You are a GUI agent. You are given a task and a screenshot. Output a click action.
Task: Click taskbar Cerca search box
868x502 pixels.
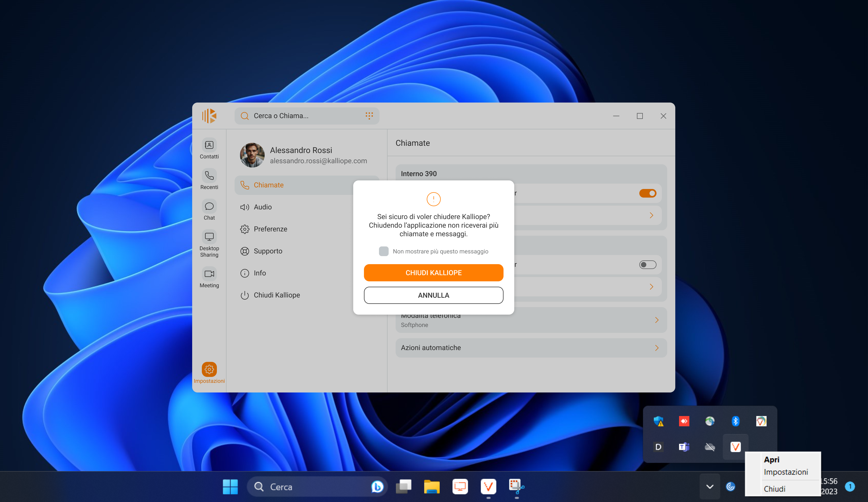pyautogui.click(x=318, y=487)
